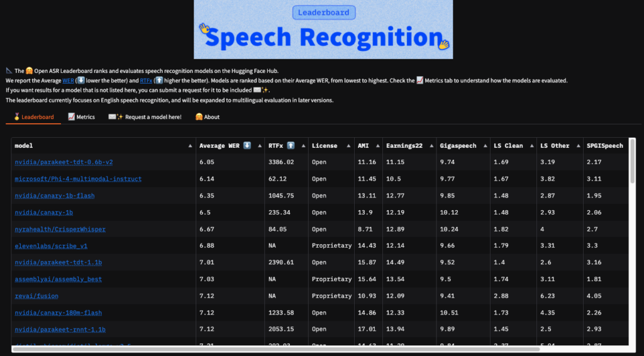The height and width of the screenshot is (356, 644).
Task: Click the vertical table scrollbar
Action: [x=633, y=161]
